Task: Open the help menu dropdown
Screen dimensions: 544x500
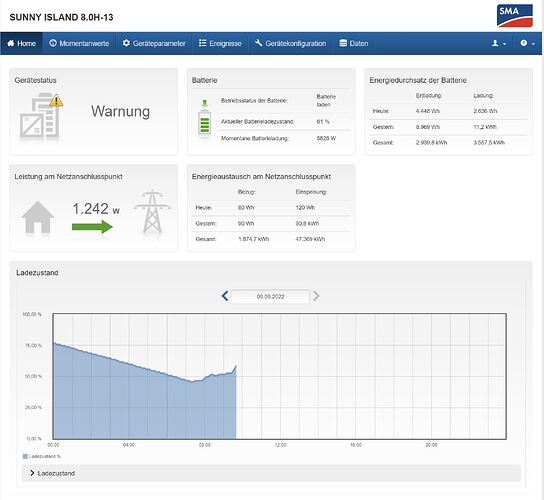Action: pos(527,43)
